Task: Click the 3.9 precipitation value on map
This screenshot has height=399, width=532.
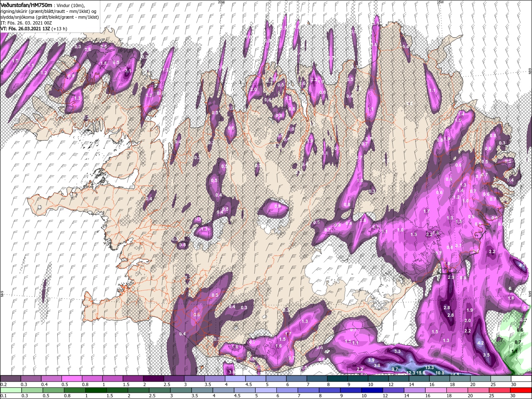Action: 371,360
